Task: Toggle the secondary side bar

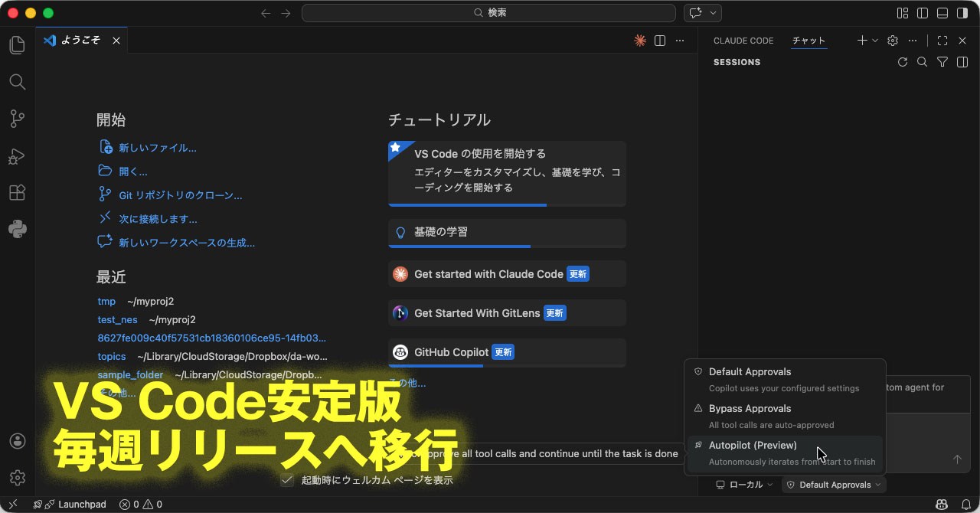Action: 962,13
